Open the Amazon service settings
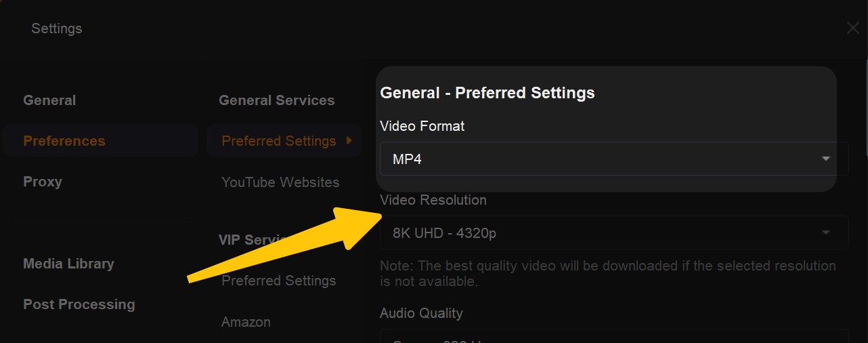Viewport: 868px width, 343px height. point(246,322)
